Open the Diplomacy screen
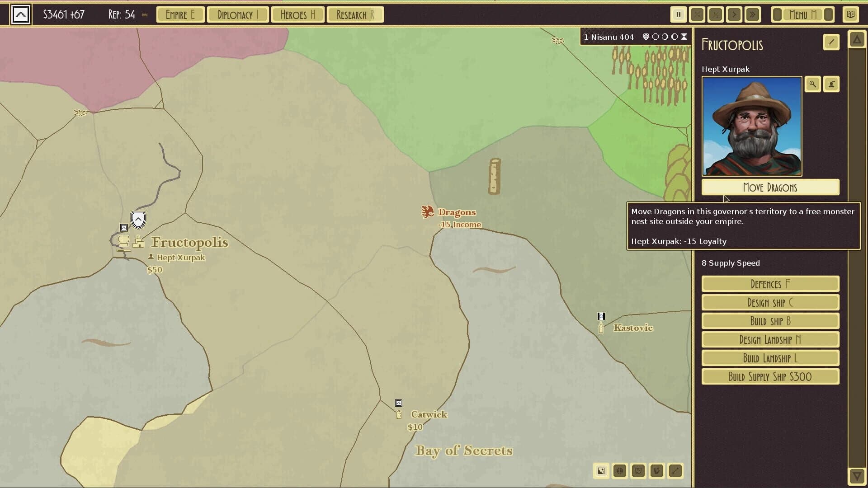Viewport: 868px width, 488px height. [x=238, y=14]
